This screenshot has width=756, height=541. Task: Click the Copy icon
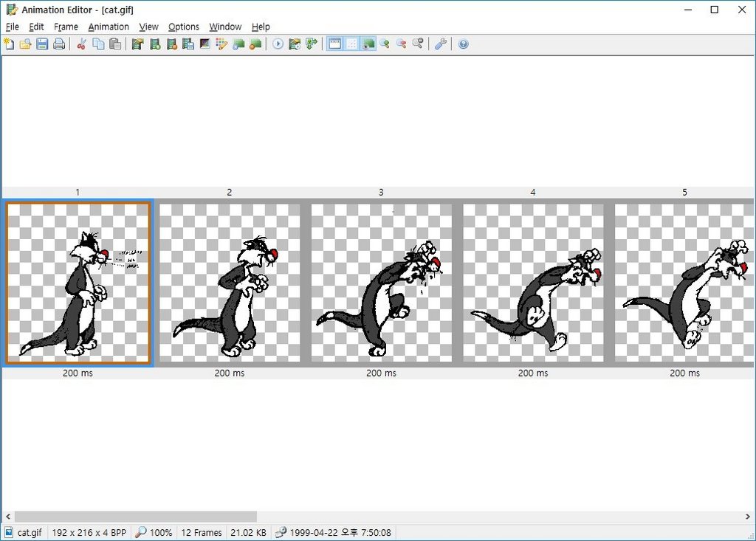[98, 44]
